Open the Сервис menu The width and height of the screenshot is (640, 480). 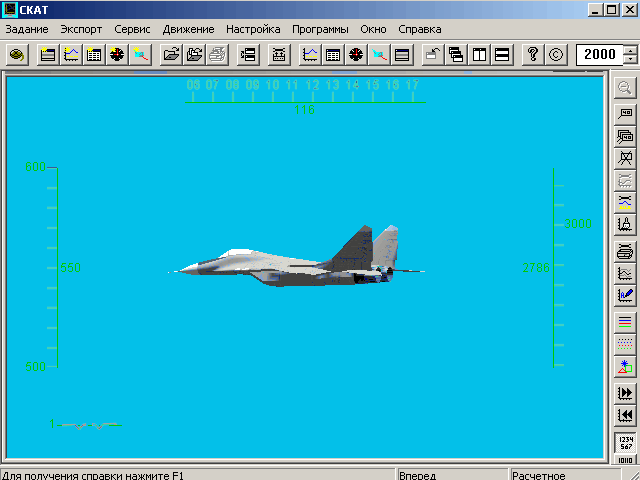point(132,29)
